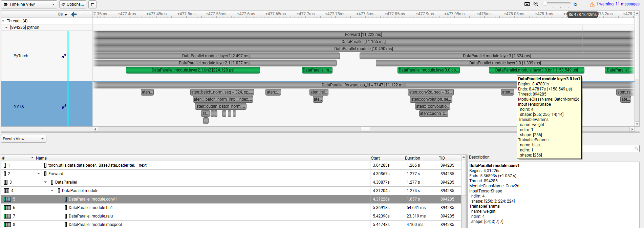Screen dimensions: 644x228
Task: Open the 8s time unit dropdown
Action: 62,14
